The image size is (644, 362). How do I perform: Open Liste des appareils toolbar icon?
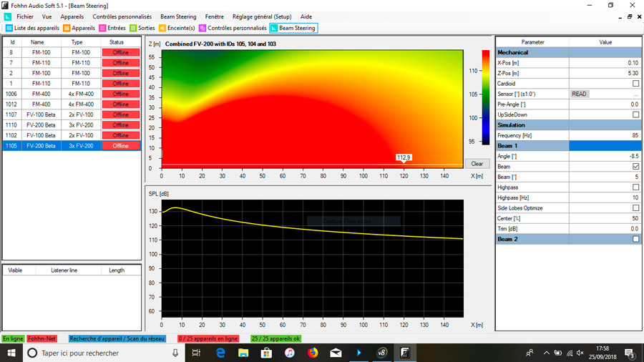click(9, 28)
